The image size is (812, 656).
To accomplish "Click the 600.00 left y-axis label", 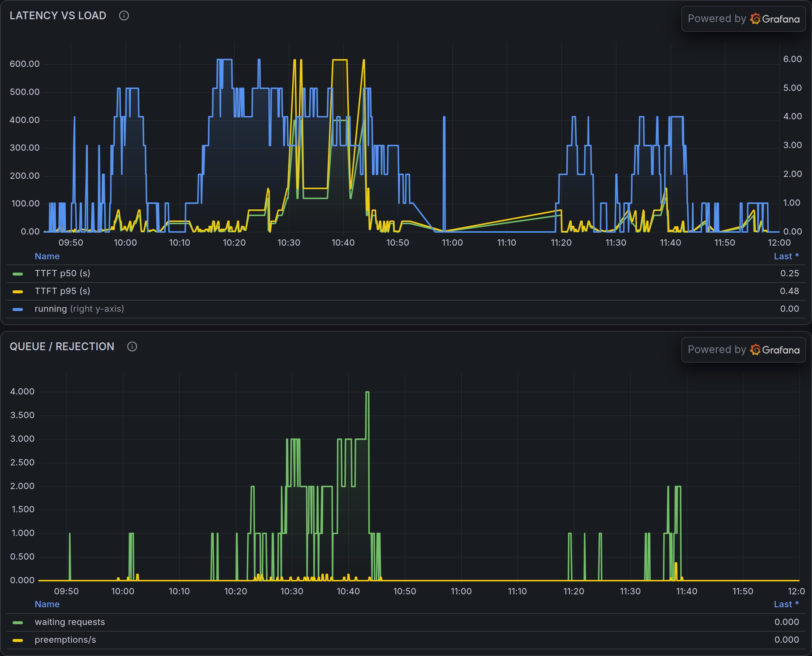I will 24,64.
